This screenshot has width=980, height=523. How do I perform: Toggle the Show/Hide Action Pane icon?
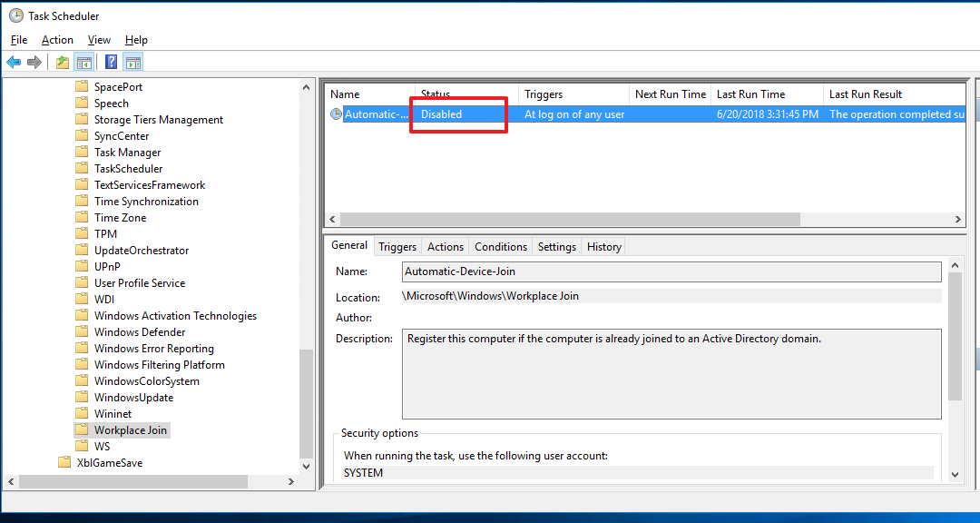pyautogui.click(x=132, y=62)
